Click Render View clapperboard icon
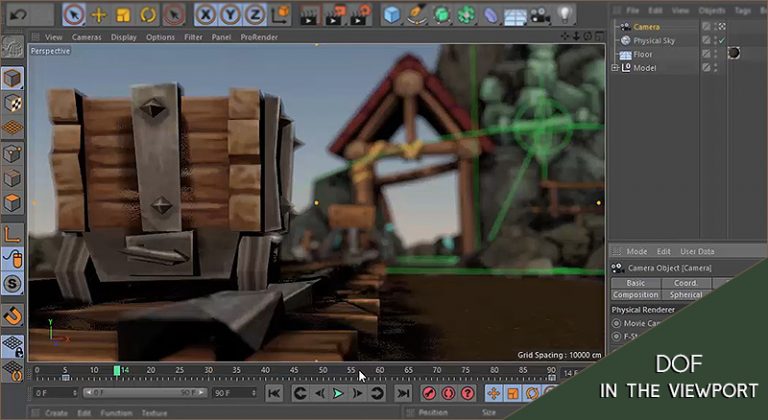The width and height of the screenshot is (768, 420). 310,15
